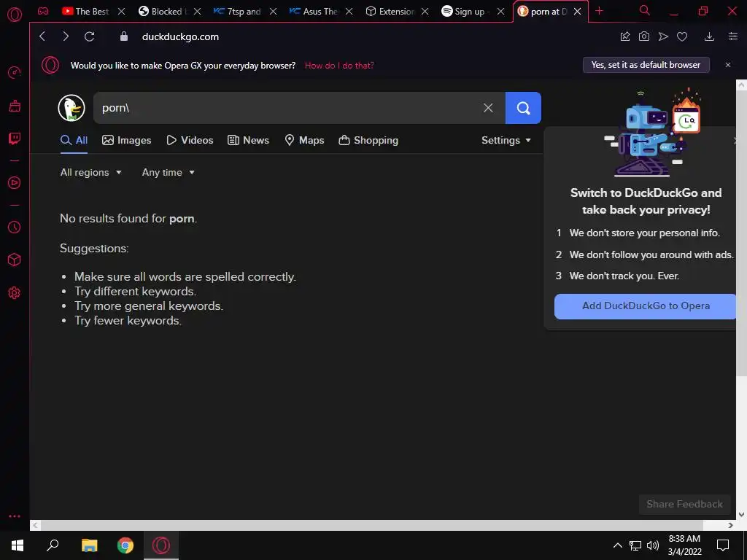Open Twitch panel in sidebar
This screenshot has height=560, width=747.
pos(15,139)
